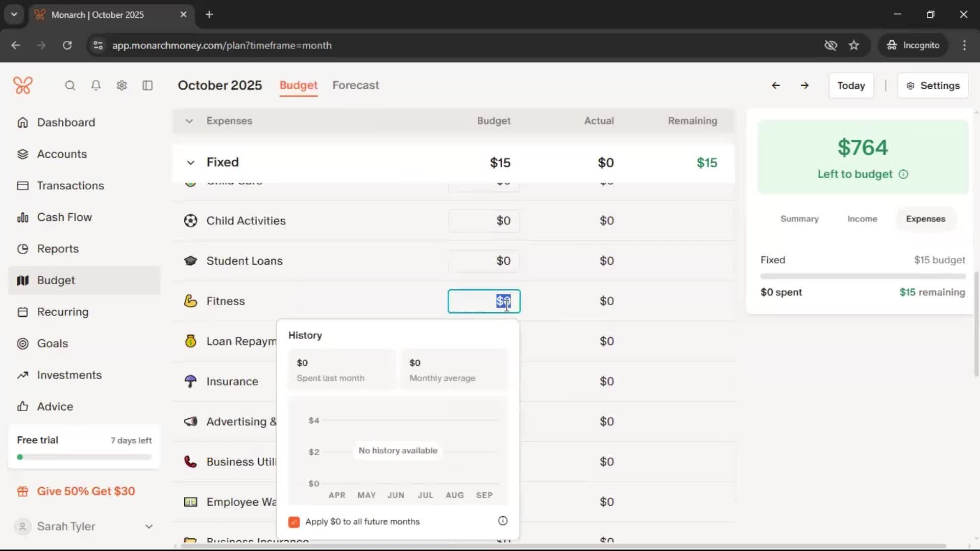
Task: Click the Monarch butterfly logo
Action: 23,86
